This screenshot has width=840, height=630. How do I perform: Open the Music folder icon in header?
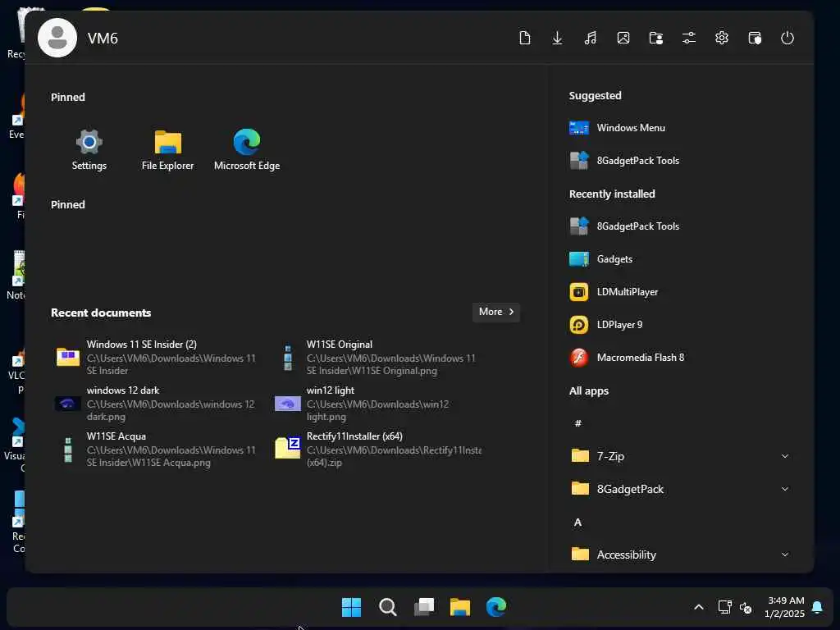[x=591, y=38]
